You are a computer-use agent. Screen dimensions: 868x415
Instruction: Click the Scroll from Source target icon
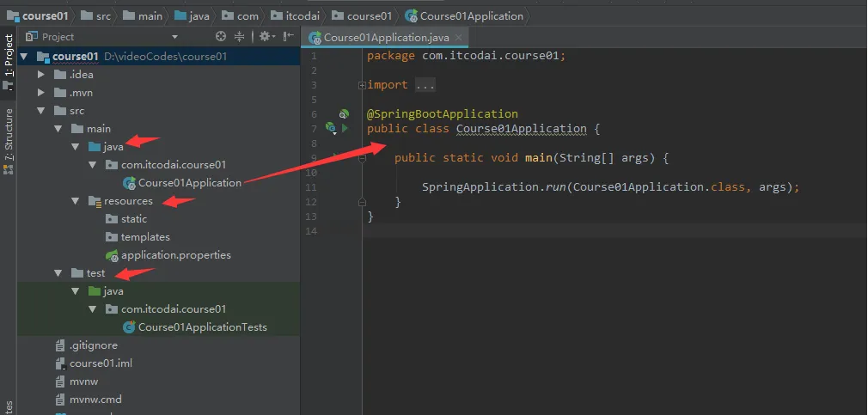[x=221, y=37]
